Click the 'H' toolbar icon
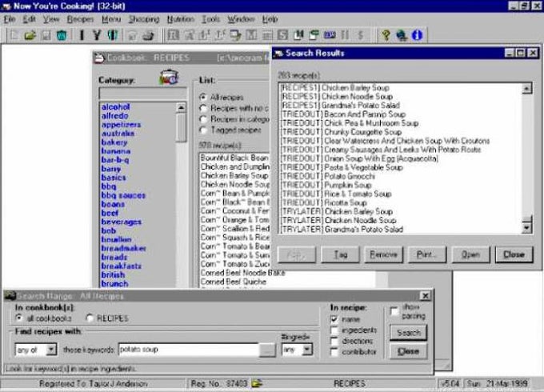Screen dimensions: 544x392 (x=298, y=35)
